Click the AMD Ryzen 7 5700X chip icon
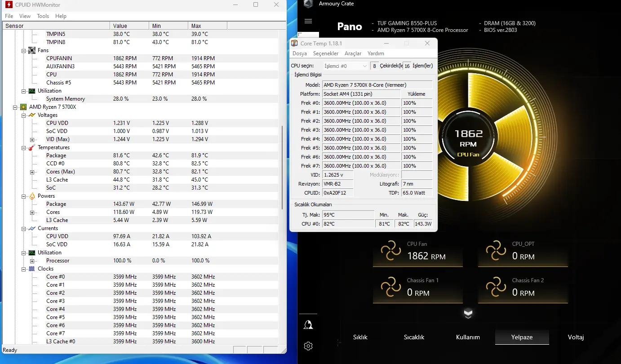Image resolution: width=621 pixels, height=364 pixels. (x=23, y=107)
